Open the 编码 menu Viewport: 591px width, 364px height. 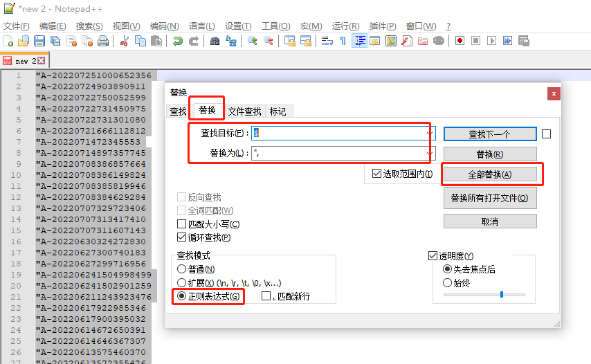click(164, 26)
